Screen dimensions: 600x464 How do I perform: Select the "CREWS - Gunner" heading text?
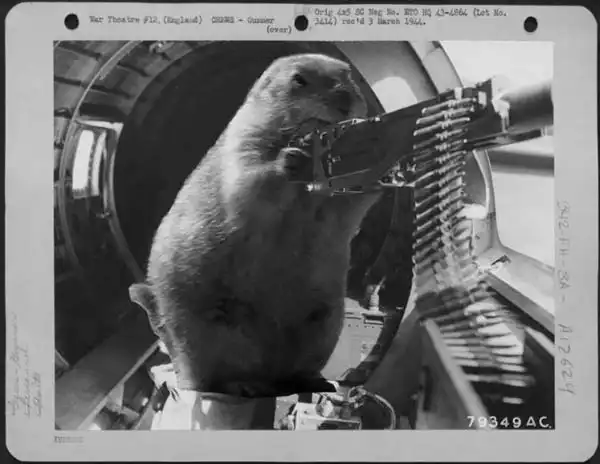click(250, 19)
